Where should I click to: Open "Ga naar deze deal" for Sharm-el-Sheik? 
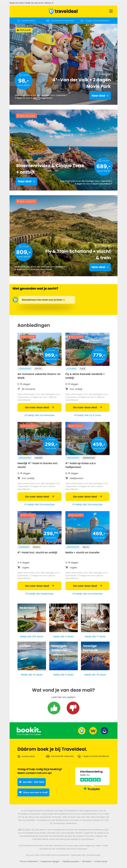[39, 407]
